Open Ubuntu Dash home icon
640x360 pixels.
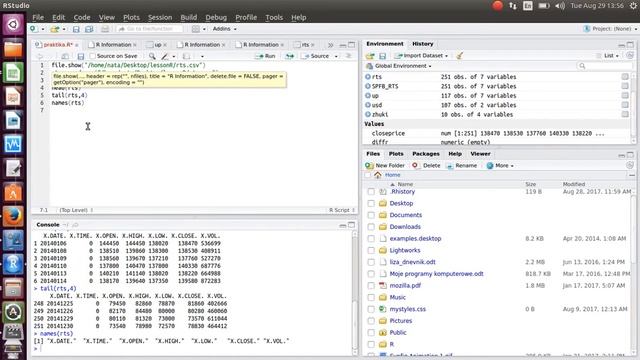(13, 24)
